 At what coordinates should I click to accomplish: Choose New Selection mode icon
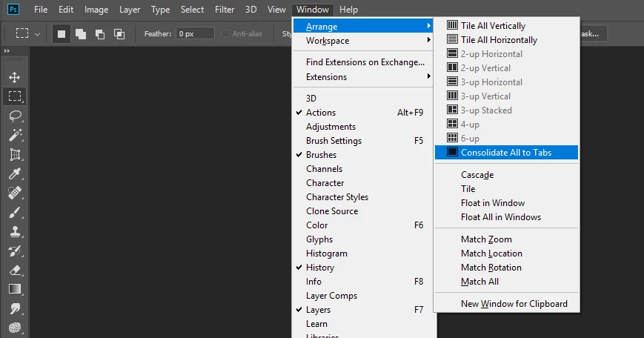62,33
